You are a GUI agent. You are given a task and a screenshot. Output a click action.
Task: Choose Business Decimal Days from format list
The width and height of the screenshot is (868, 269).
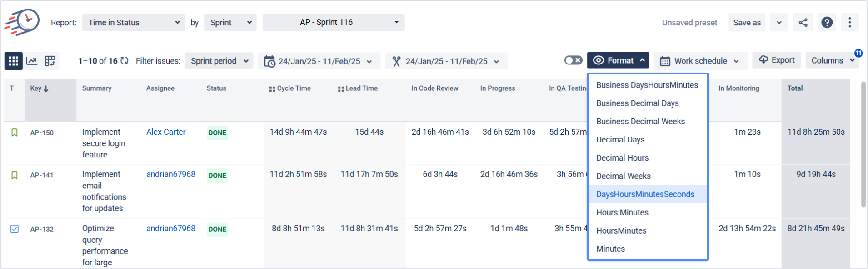click(637, 103)
